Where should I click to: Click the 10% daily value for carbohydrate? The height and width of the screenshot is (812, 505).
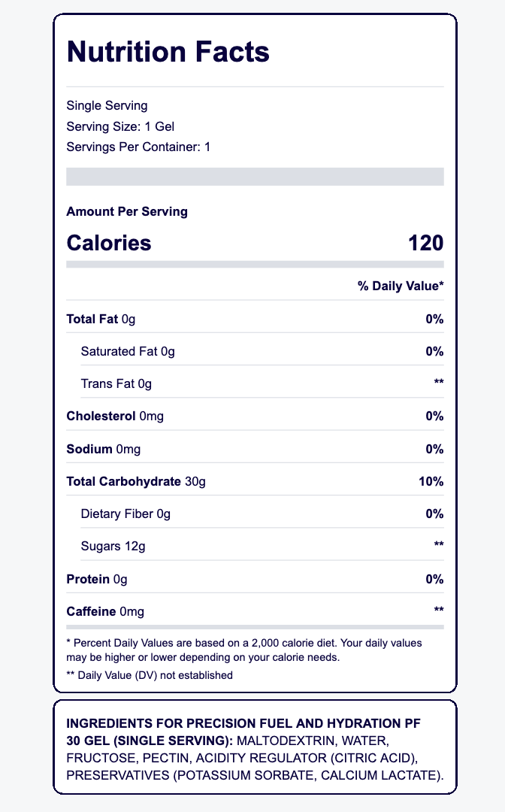pyautogui.click(x=431, y=482)
